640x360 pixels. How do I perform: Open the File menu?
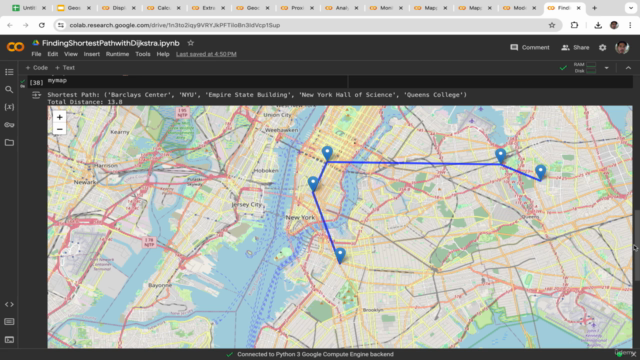pyautogui.click(x=36, y=54)
